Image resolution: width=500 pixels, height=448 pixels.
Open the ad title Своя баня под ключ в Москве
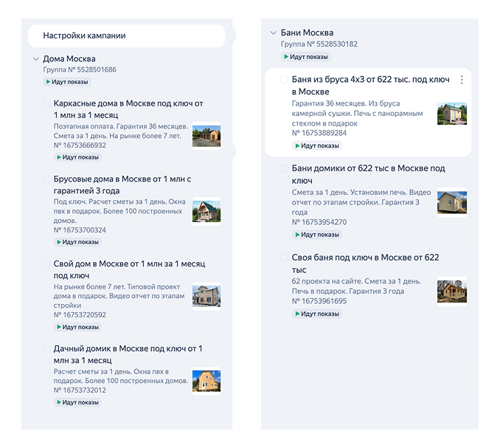(x=366, y=263)
